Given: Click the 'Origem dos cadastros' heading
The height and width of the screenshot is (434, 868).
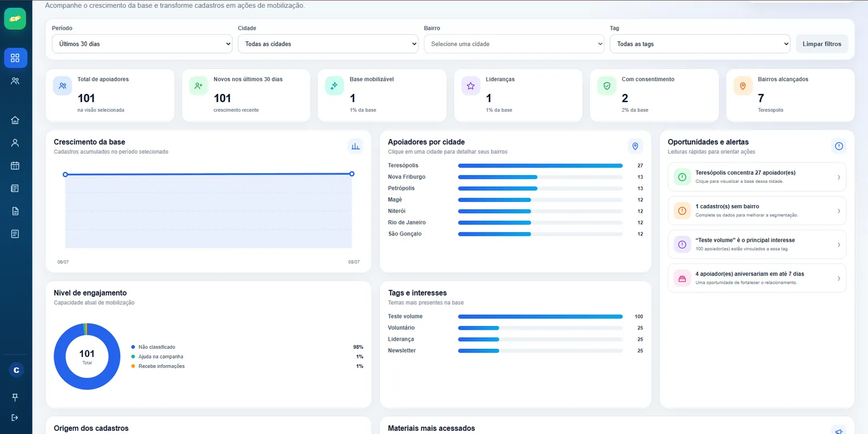Looking at the screenshot, I should click(91, 428).
